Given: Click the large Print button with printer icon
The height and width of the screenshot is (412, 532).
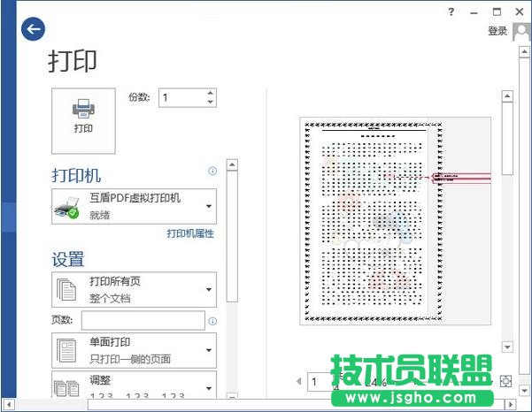Looking at the screenshot, I should (x=83, y=121).
